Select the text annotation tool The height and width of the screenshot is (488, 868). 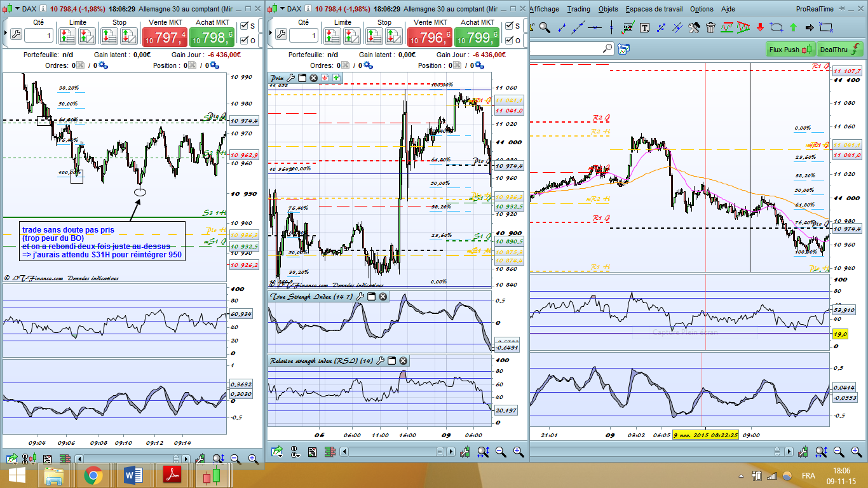pyautogui.click(x=644, y=27)
